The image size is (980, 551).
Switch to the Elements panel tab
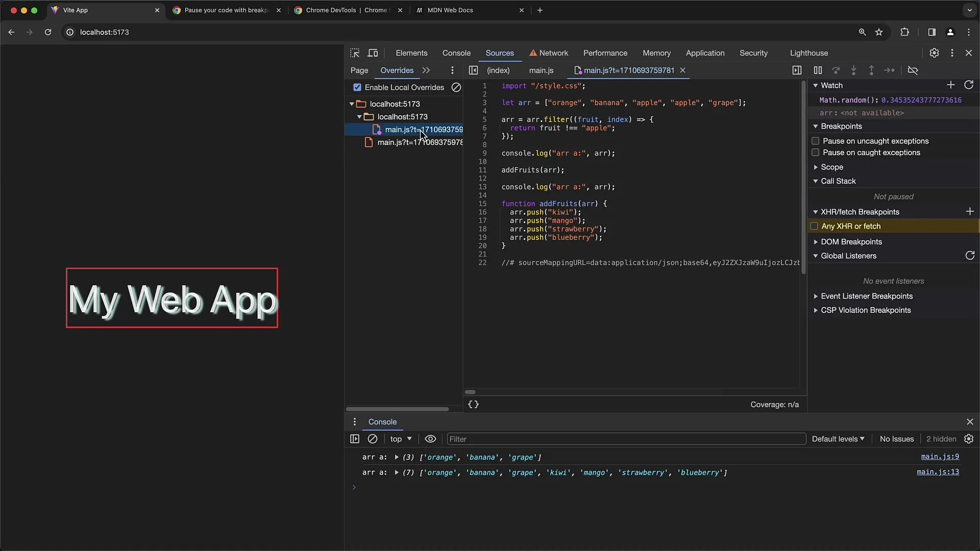pyautogui.click(x=411, y=53)
